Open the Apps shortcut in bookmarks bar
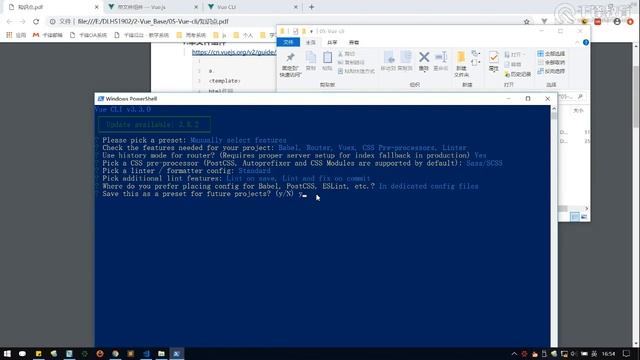640x360 pixels. click(x=16, y=35)
